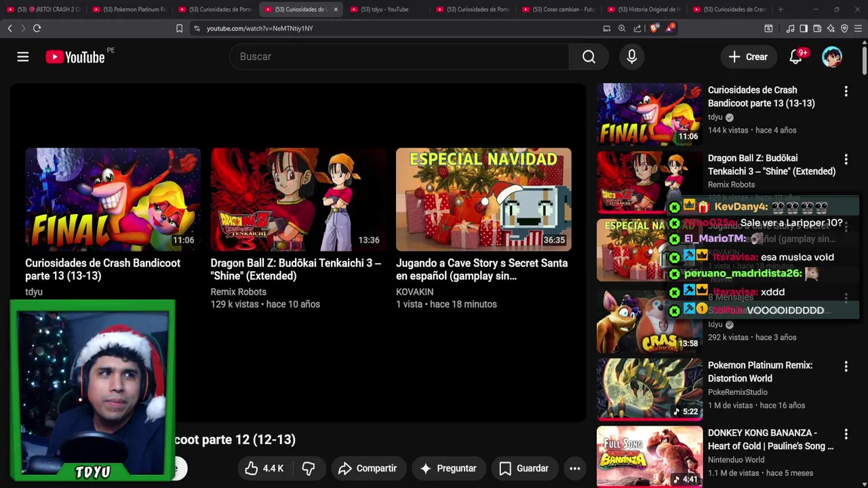Open Remix Robots channel under endscreen video

pyautogui.click(x=238, y=292)
